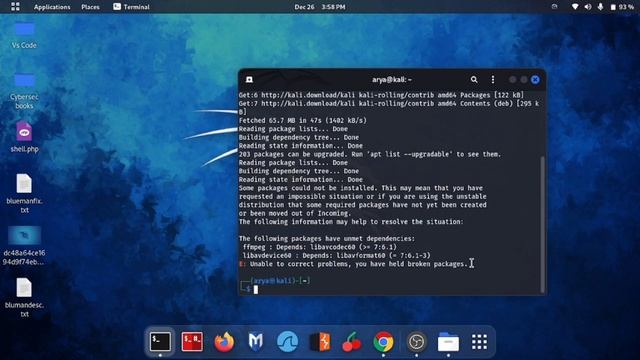640x360 pixels.
Task: Minimize the terminal window
Action: pyautogui.click(x=512, y=80)
